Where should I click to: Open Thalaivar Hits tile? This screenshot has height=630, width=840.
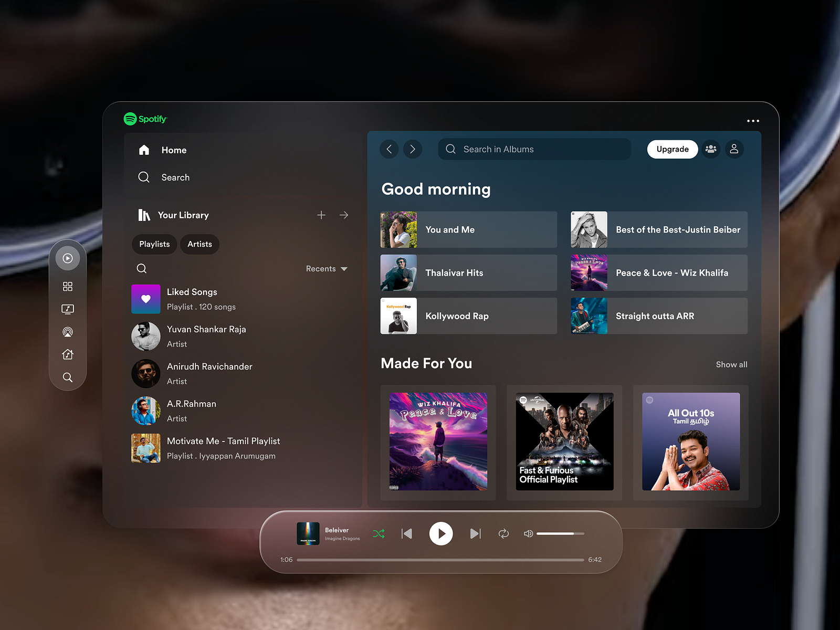click(469, 273)
